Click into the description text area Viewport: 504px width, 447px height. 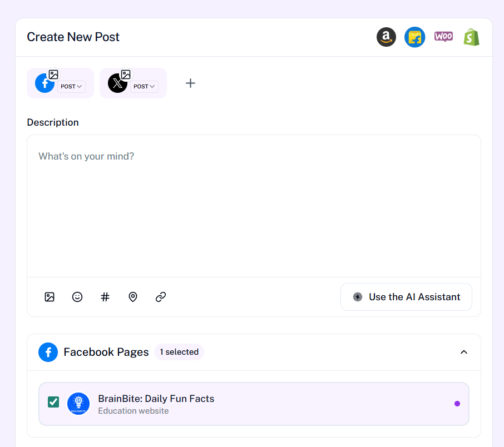(254, 206)
